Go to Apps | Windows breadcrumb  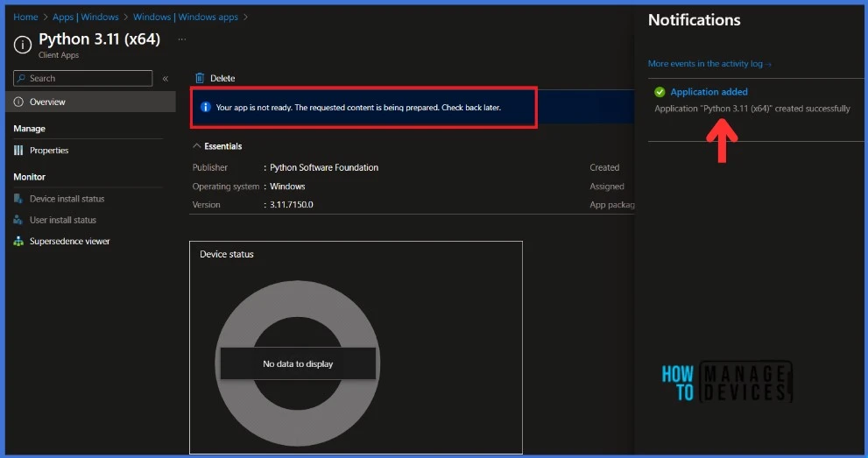click(85, 18)
